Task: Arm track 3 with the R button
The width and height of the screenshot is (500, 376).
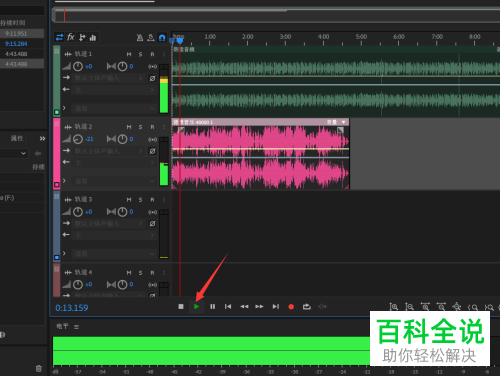Action: 152,200
